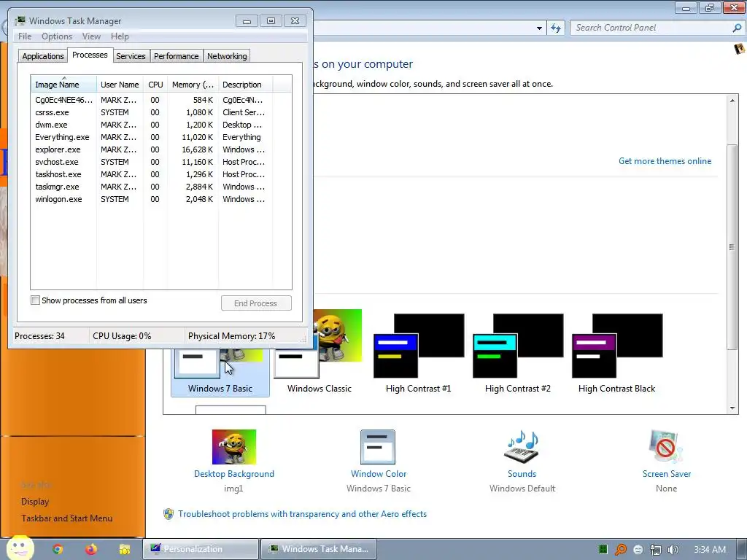The width and height of the screenshot is (747, 560).
Task: Open Taskbar and Start Menu link
Action: tap(66, 518)
